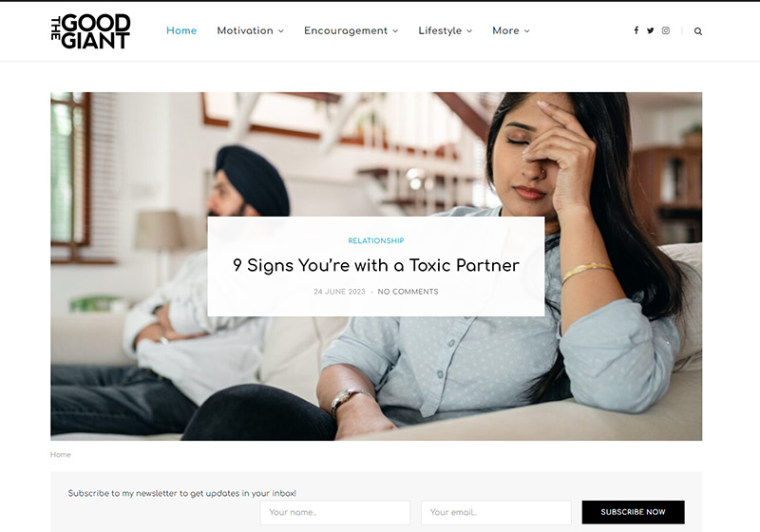Click the No Comments link
The height and width of the screenshot is (532, 760).
(x=408, y=292)
